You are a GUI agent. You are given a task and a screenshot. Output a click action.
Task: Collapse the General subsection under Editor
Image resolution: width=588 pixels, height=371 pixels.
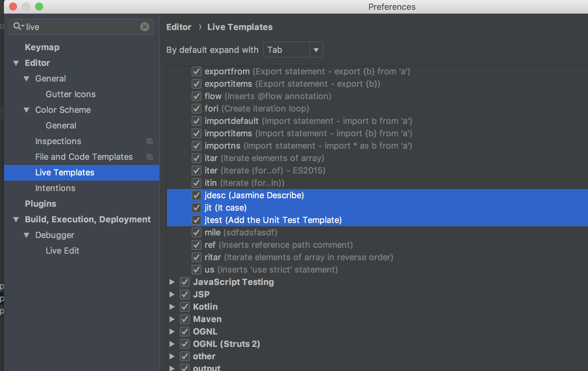[x=26, y=79]
